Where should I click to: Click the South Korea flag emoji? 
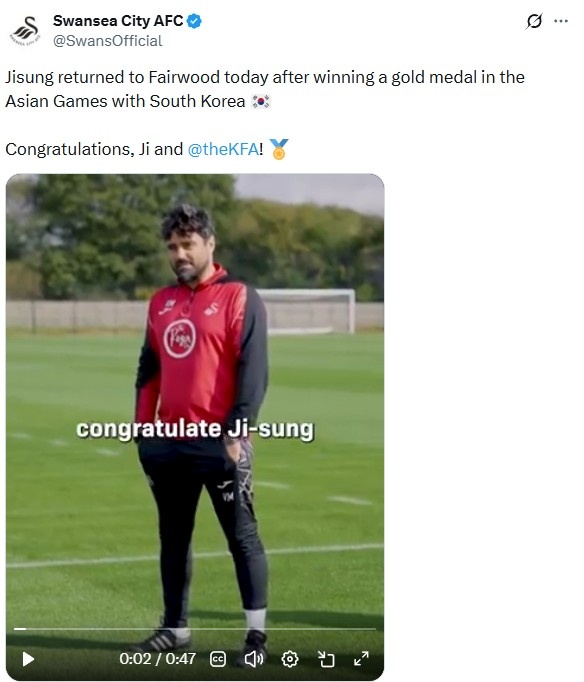coord(261,101)
